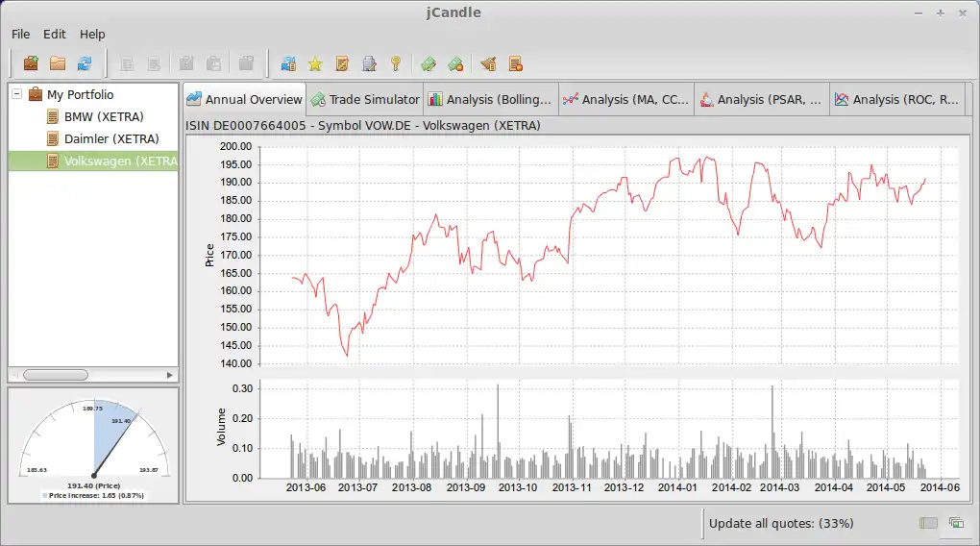This screenshot has height=546, width=980.
Task: Click the building with pencil icon
Action: [369, 63]
